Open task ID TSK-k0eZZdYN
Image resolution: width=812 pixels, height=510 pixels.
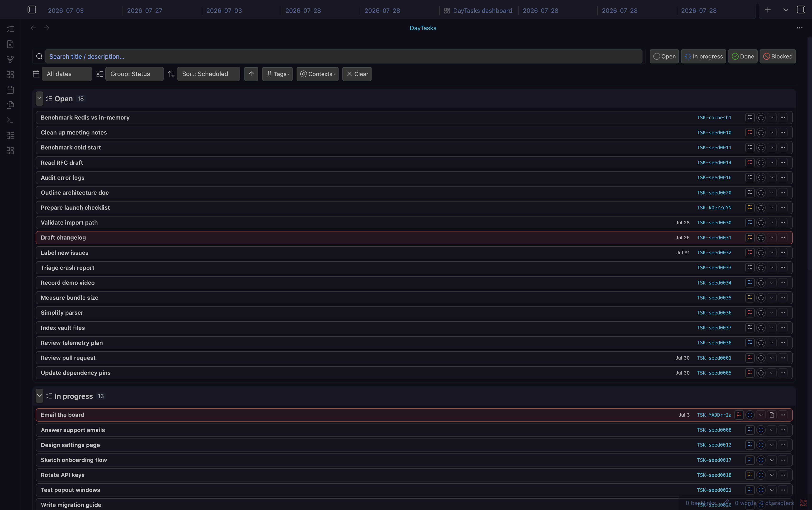[x=714, y=207]
